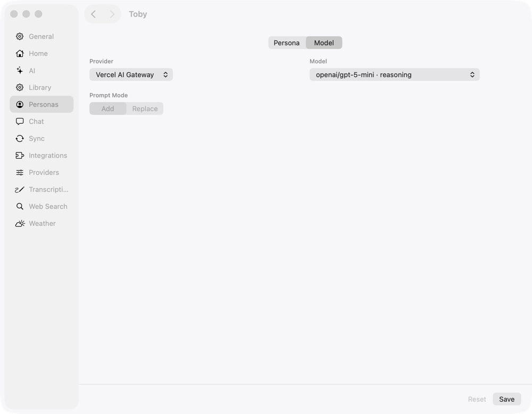
Task: Click the Providers sliders icon
Action: (20, 172)
